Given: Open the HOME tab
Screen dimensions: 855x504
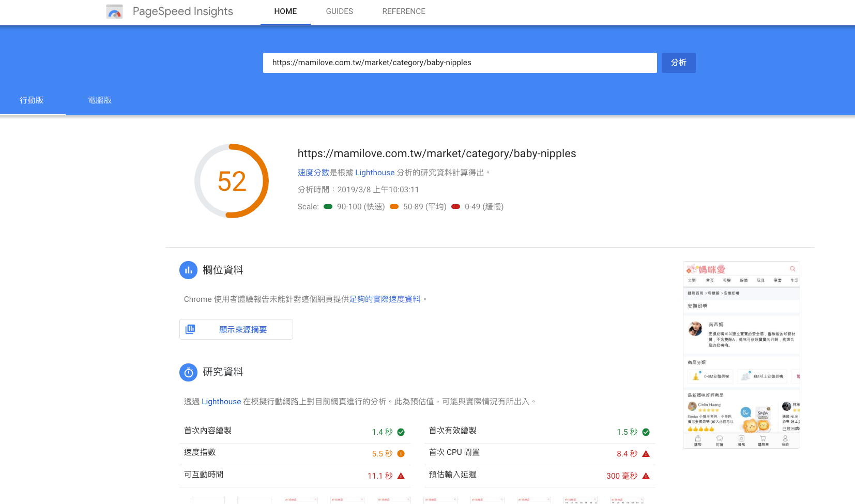Looking at the screenshot, I should [285, 11].
